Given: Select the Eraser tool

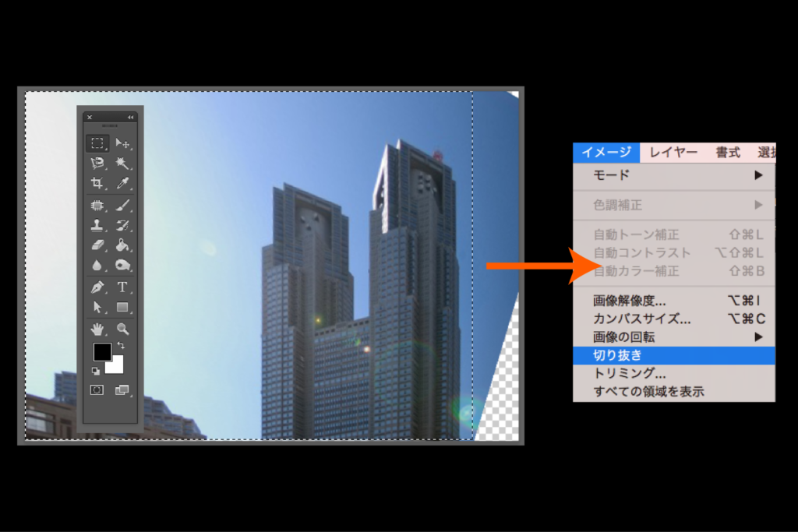Looking at the screenshot, I should (x=97, y=245).
